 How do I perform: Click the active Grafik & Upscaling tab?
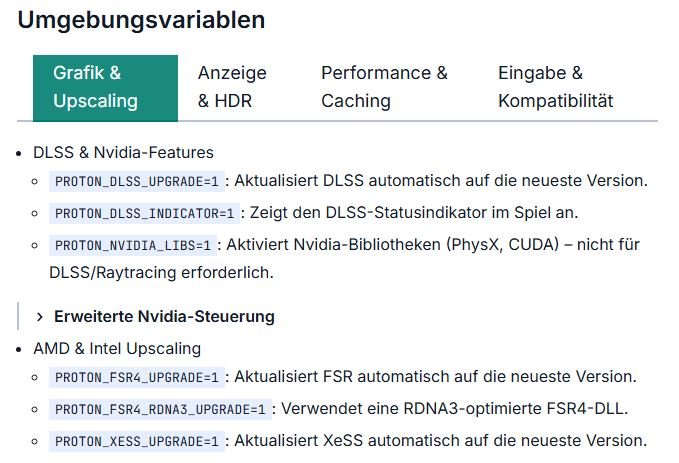pos(105,87)
